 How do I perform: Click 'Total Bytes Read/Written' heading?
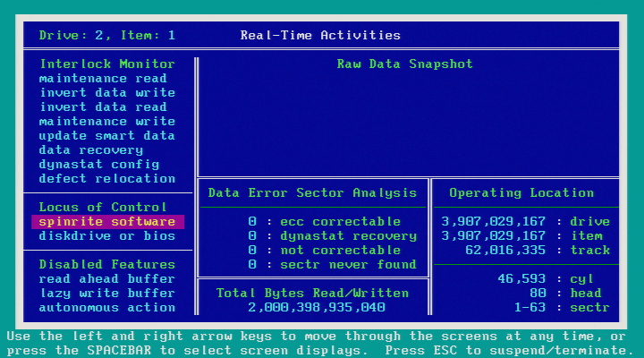coord(312,294)
